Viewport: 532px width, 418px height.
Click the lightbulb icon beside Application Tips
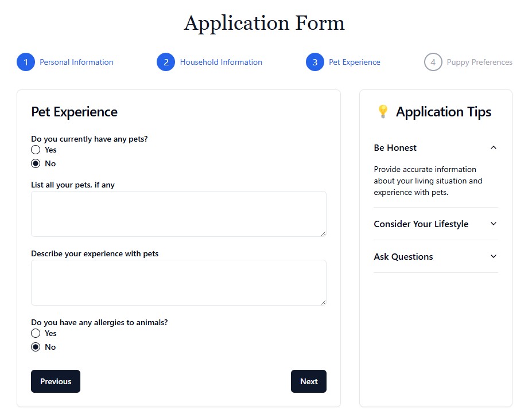[383, 112]
